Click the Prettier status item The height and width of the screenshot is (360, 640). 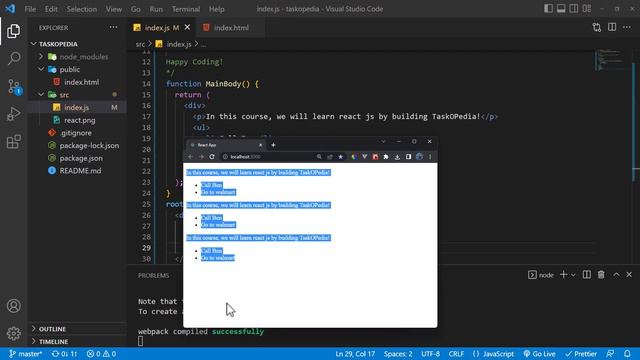coord(581,353)
